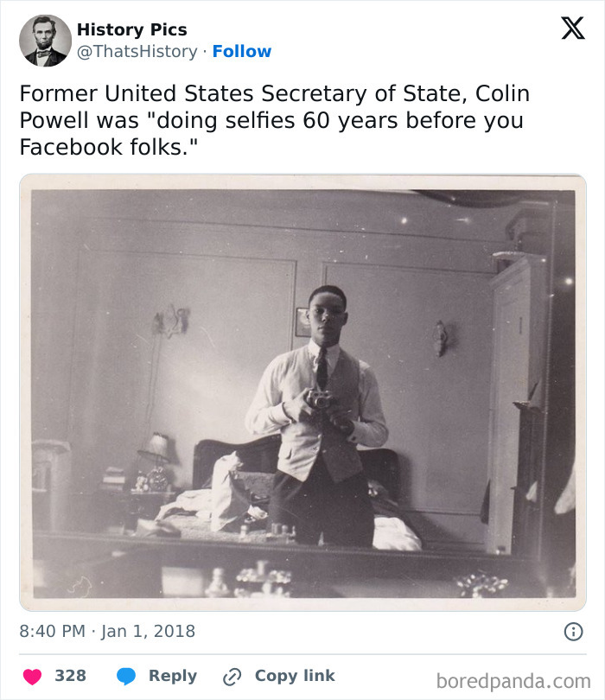Viewport: 605px width, 700px height.
Task: Click the 328 likes count
Action: pos(73,676)
